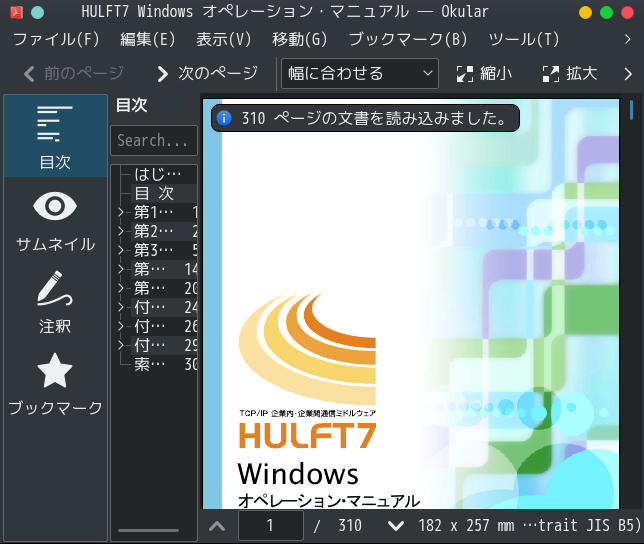Viewport: 644px width, 544px height.
Task: Click the contents Search field
Action: [x=154, y=140]
